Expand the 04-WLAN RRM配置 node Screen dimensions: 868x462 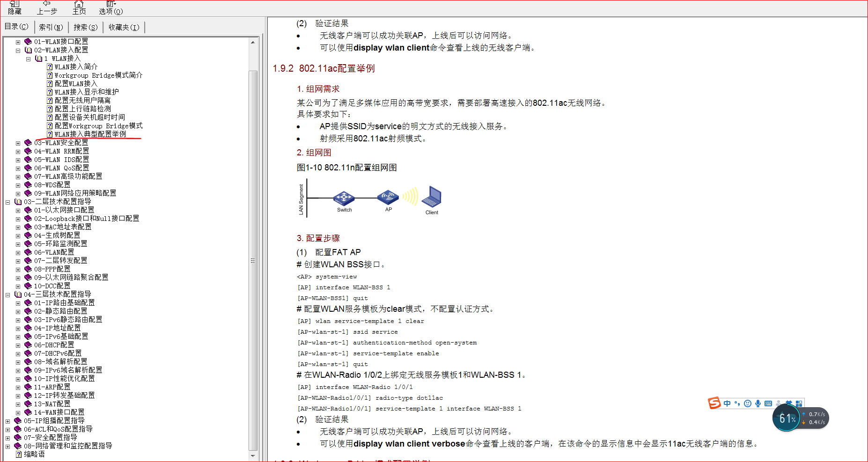pos(18,152)
